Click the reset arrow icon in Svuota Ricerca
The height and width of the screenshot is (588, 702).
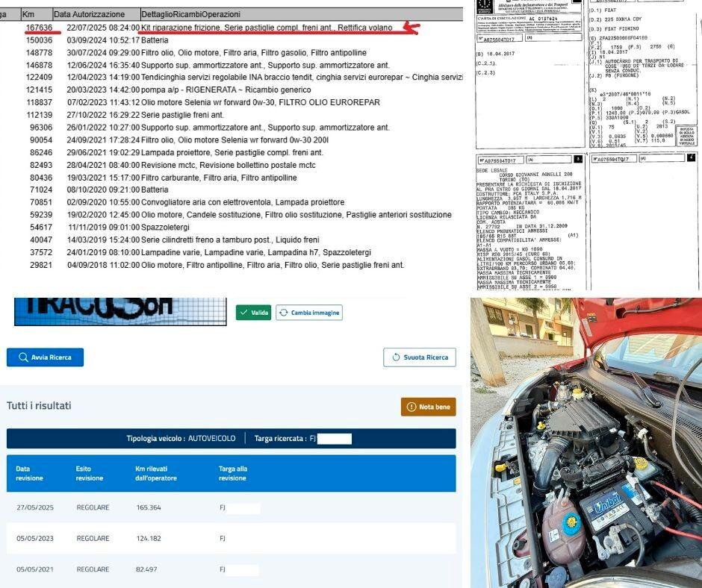(396, 357)
